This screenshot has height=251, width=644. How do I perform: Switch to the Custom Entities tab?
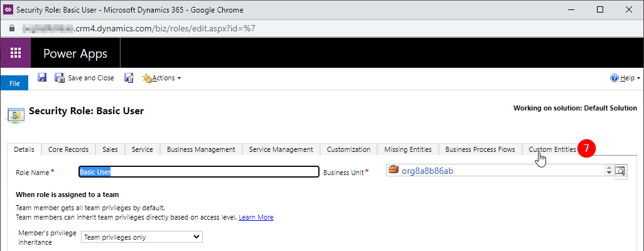click(552, 149)
